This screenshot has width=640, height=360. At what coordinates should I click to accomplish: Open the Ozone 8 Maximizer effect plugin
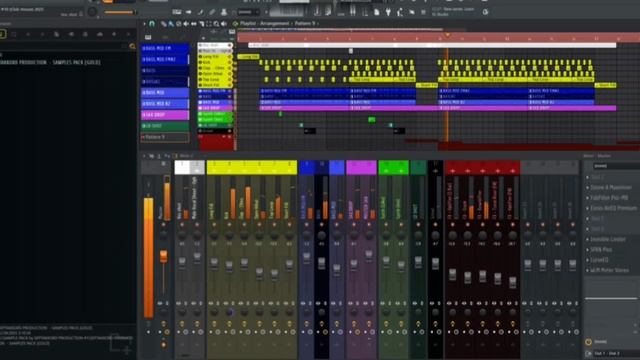tap(611, 188)
